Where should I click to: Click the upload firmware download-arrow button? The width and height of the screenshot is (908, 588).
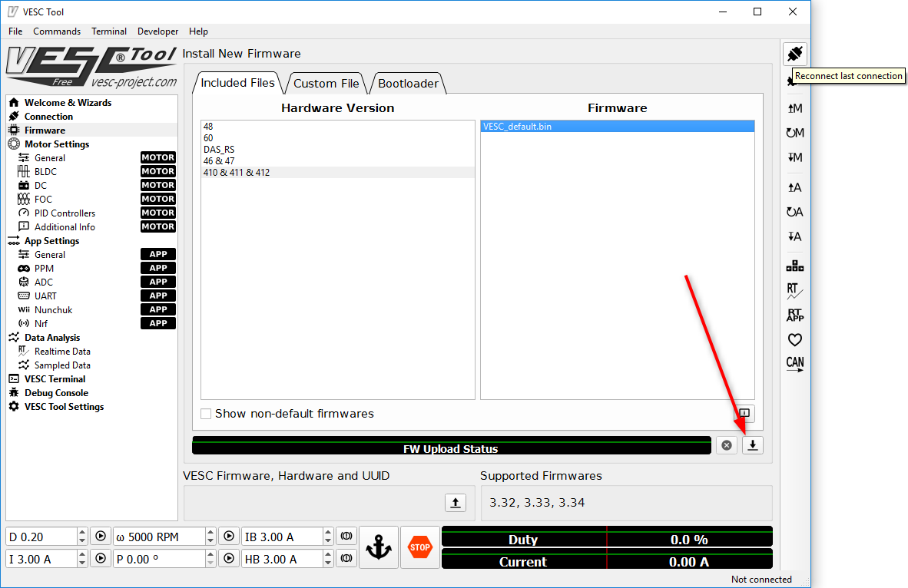pyautogui.click(x=753, y=445)
